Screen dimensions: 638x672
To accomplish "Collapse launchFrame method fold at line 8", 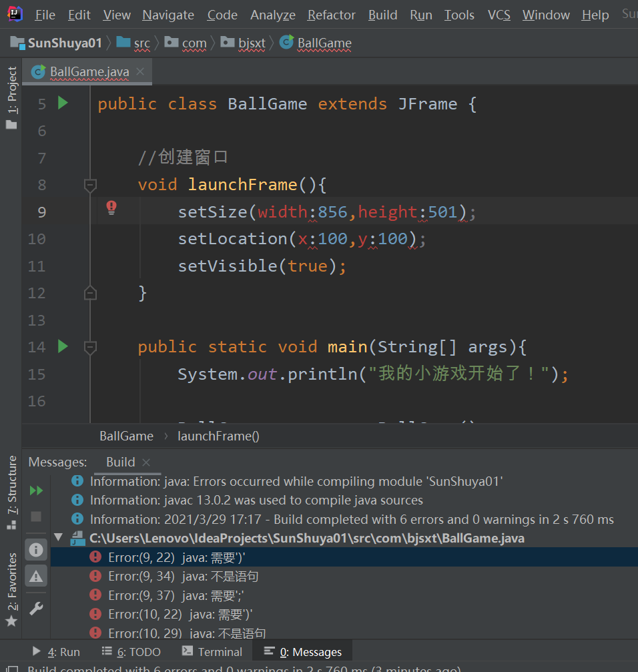I will point(90,185).
